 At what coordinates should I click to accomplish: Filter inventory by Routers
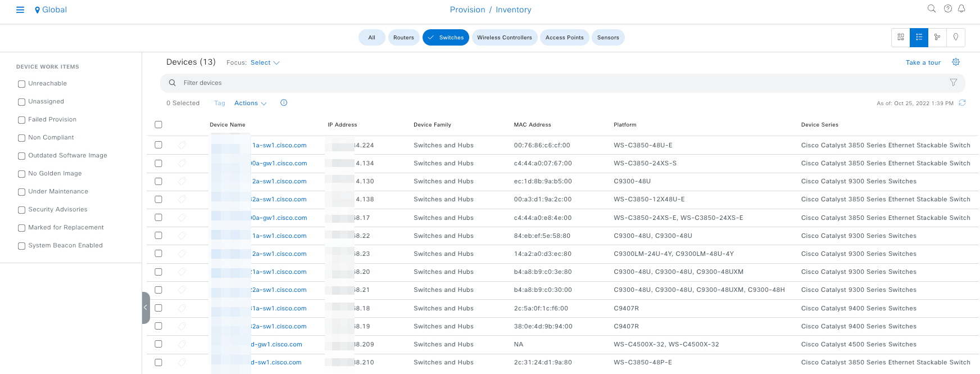[x=403, y=37]
